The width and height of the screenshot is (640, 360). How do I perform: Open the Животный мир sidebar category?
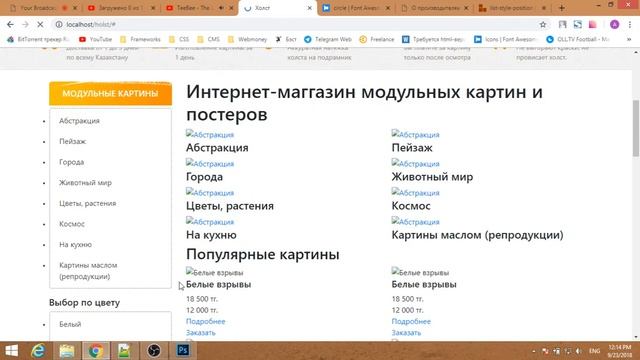tap(85, 182)
